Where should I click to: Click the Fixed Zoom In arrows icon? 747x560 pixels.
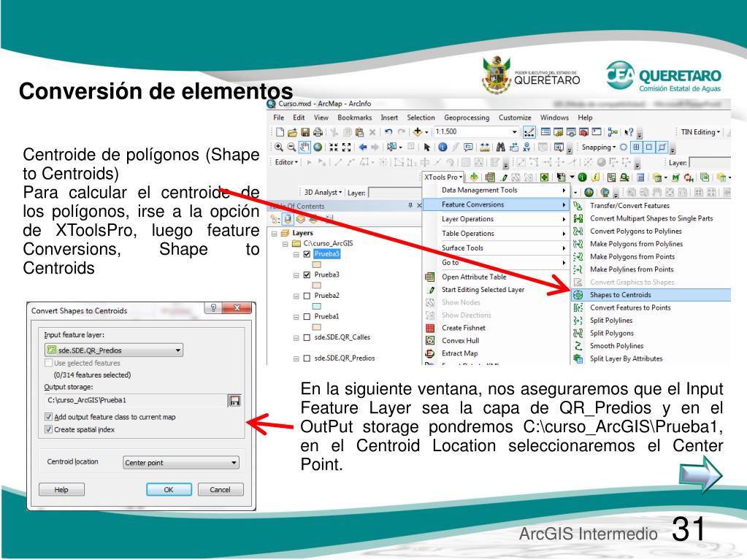tap(334, 147)
